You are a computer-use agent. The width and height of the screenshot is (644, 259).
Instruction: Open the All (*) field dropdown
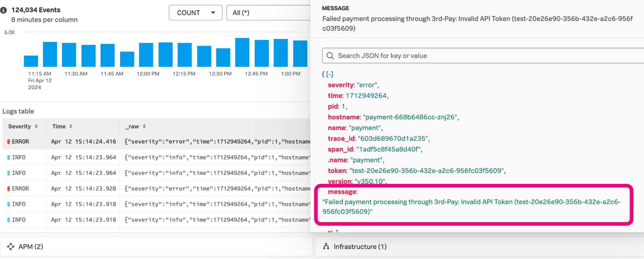(268, 13)
